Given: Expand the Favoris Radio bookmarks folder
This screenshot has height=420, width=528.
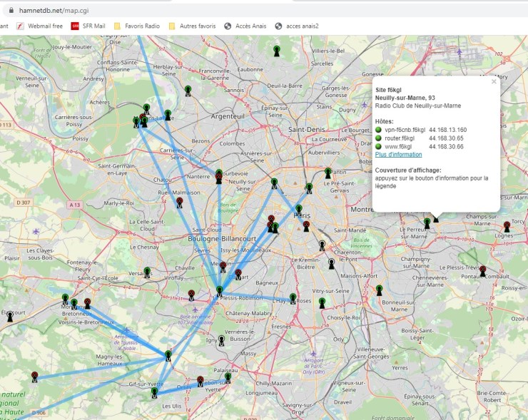Looking at the screenshot, I should pyautogui.click(x=136, y=26).
